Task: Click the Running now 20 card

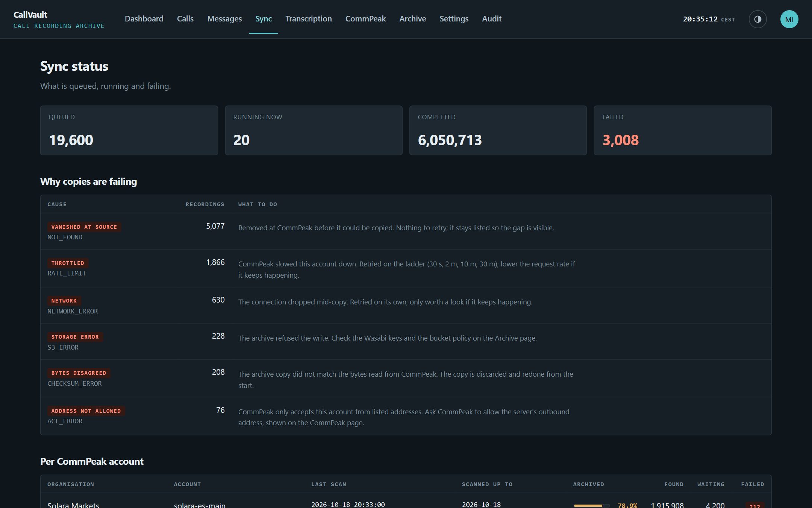Action: point(314,130)
